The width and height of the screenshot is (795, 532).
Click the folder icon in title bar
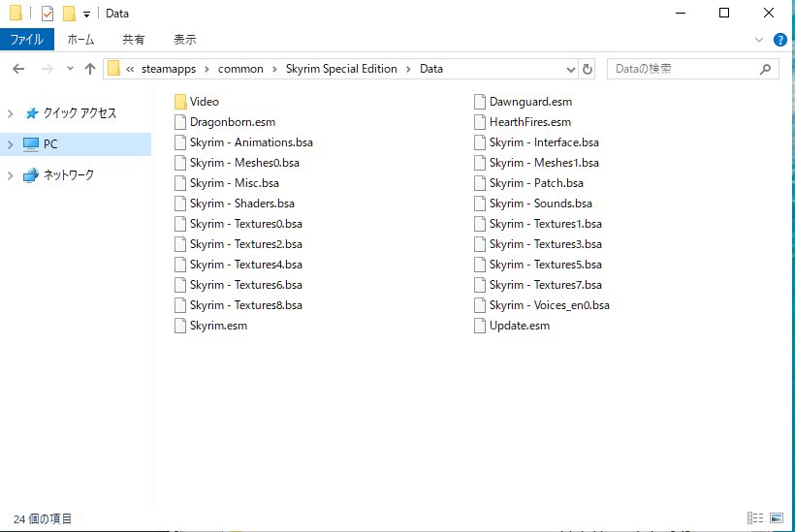pyautogui.click(x=16, y=14)
